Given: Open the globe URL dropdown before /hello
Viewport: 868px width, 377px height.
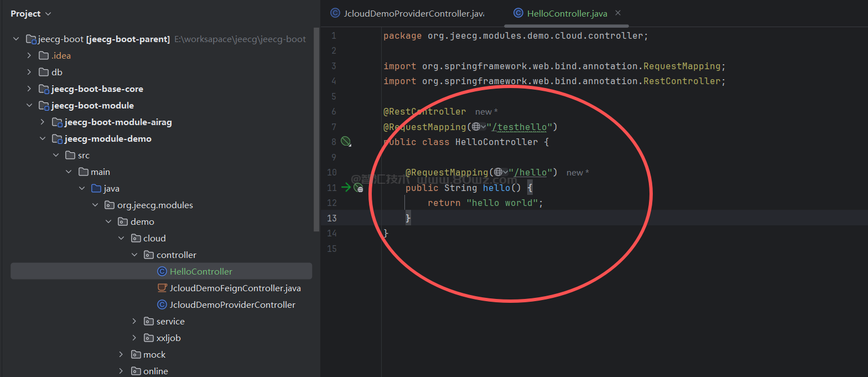Looking at the screenshot, I should (x=501, y=172).
